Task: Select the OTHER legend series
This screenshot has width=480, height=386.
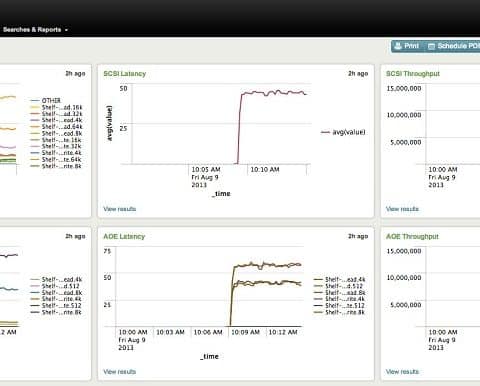Action: click(46, 100)
